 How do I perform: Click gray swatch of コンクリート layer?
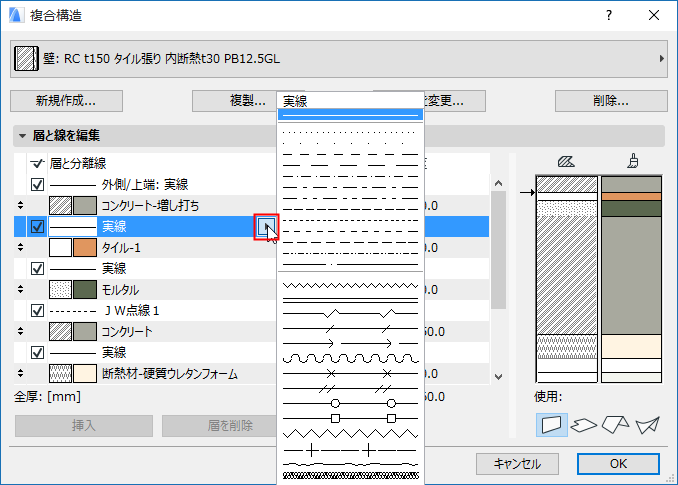click(x=85, y=332)
